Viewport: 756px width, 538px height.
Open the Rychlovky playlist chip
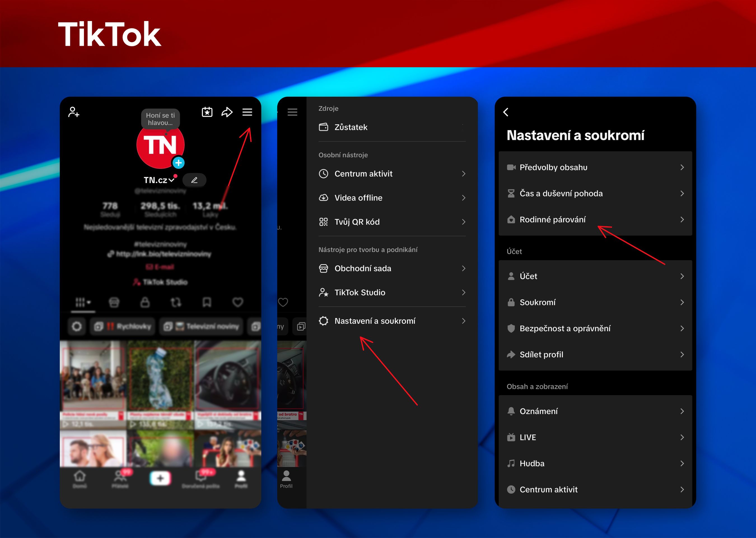pyautogui.click(x=123, y=327)
